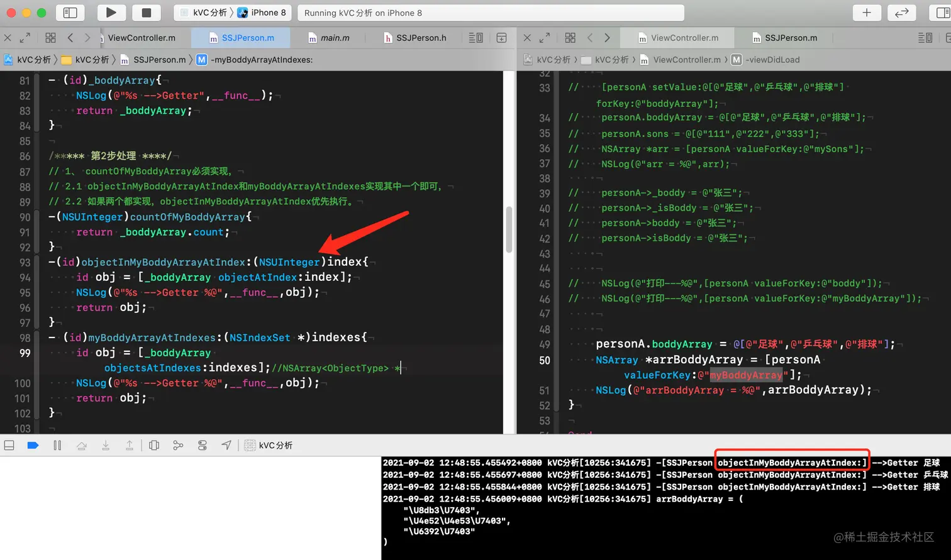Toggle the debug area visibility button
This screenshot has height=560, width=951.
pyautogui.click(x=9, y=445)
